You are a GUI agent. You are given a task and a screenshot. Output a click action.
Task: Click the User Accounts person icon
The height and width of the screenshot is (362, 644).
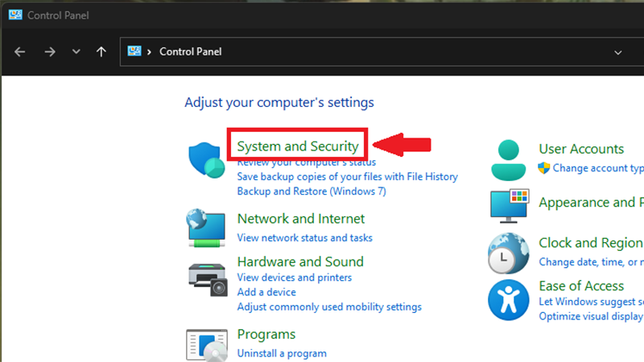pyautogui.click(x=509, y=158)
